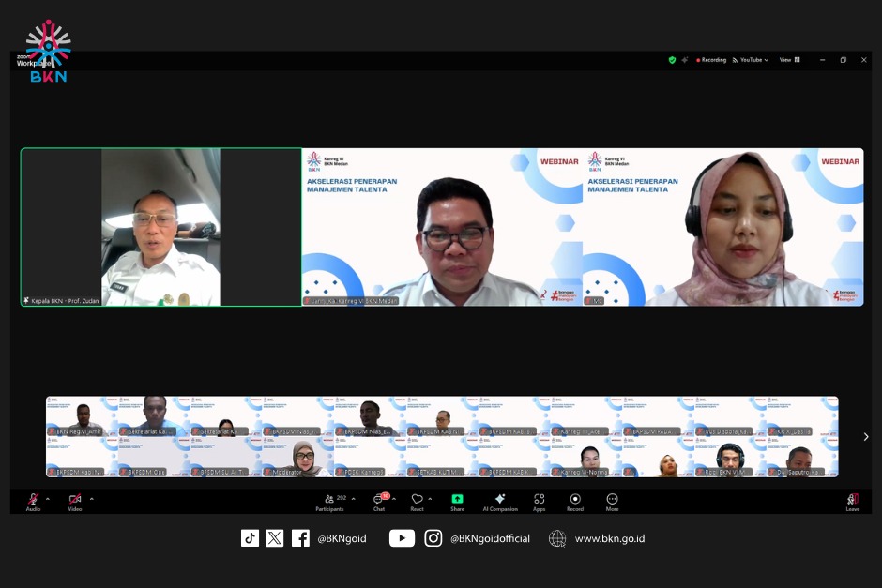The image size is (882, 588).
Task: Click Leave to exit the meeting
Action: (x=852, y=502)
